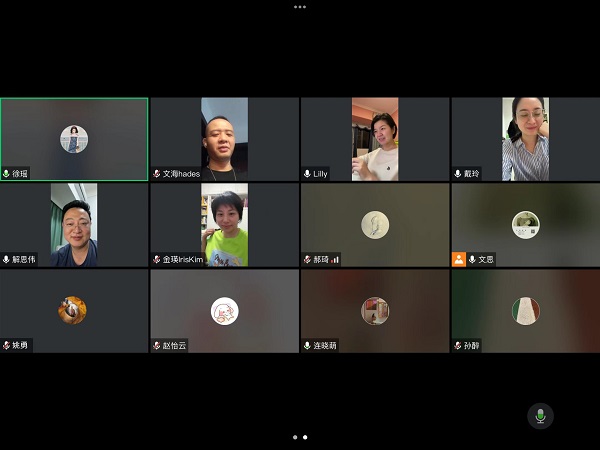Click the mic icon next to 解思伟
Image resolution: width=600 pixels, height=450 pixels.
coord(7,260)
